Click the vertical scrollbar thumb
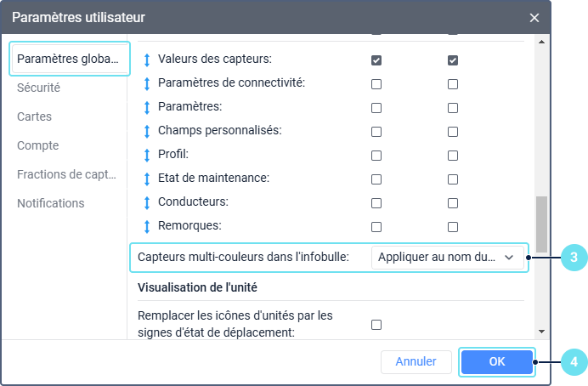The image size is (588, 386). pos(541,224)
